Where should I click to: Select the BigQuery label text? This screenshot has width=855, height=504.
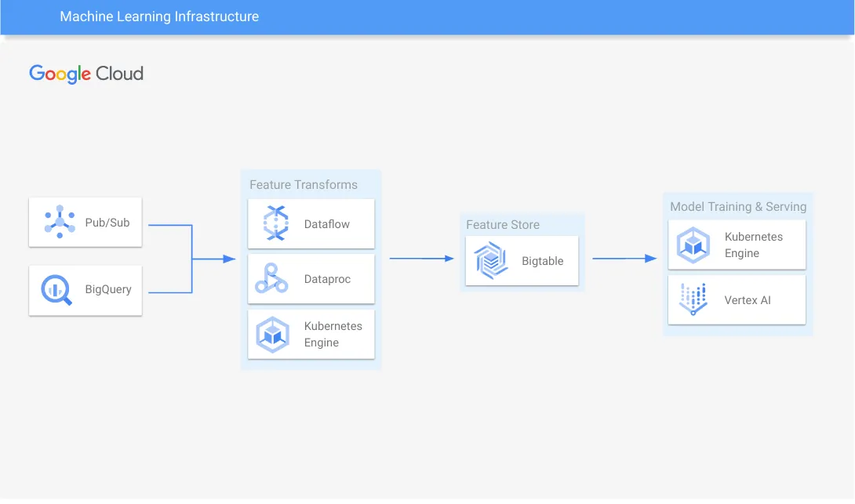click(x=108, y=289)
